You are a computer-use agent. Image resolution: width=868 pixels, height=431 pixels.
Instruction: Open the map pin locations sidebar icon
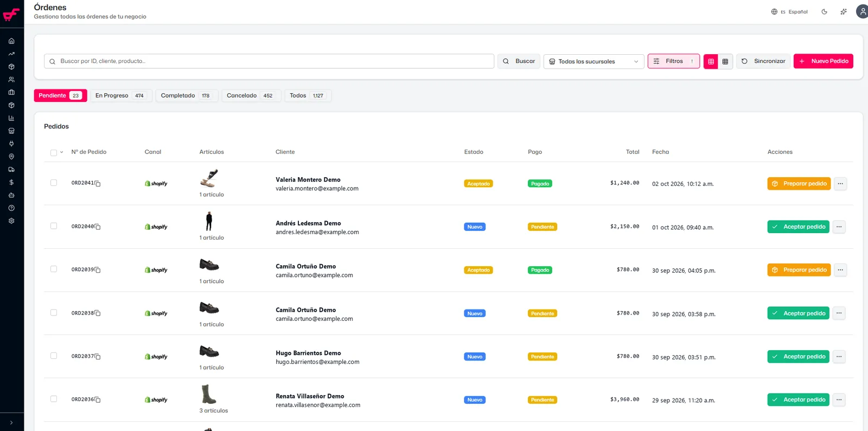click(x=11, y=156)
